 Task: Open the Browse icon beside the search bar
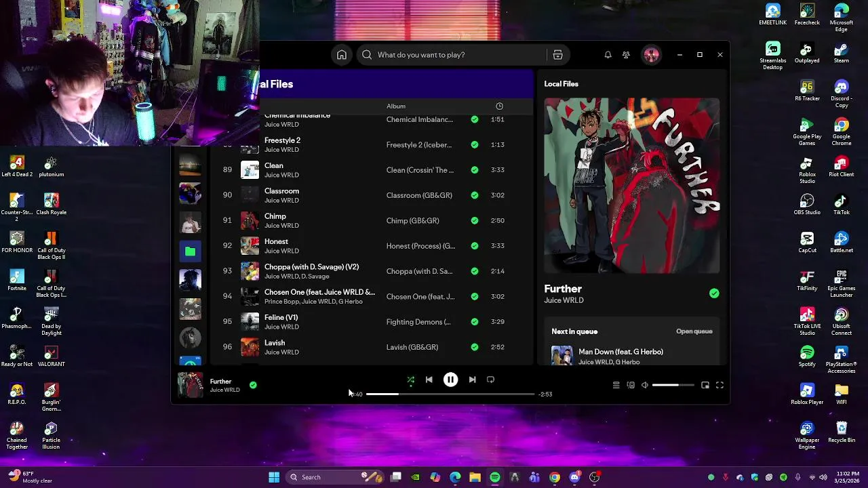557,55
